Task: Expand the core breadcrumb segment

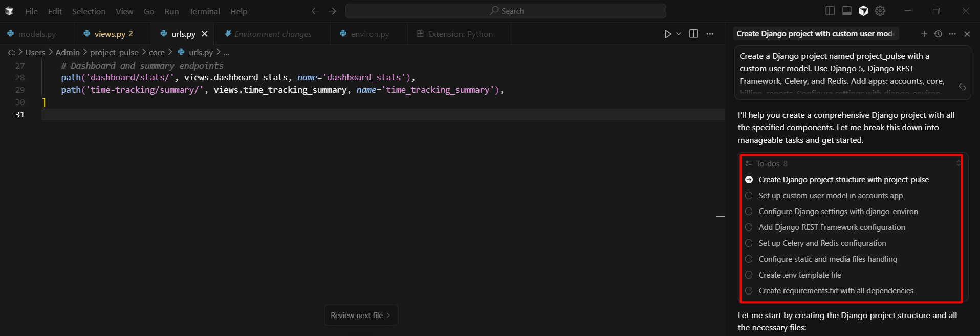Action: pos(157,52)
